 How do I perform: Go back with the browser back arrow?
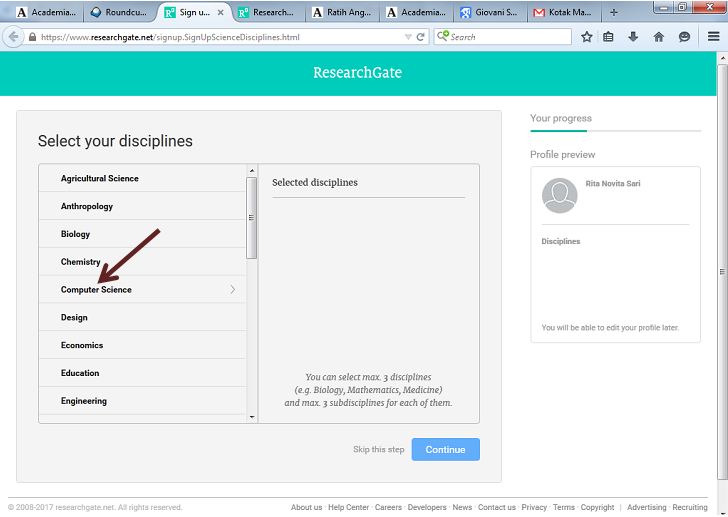(13, 37)
